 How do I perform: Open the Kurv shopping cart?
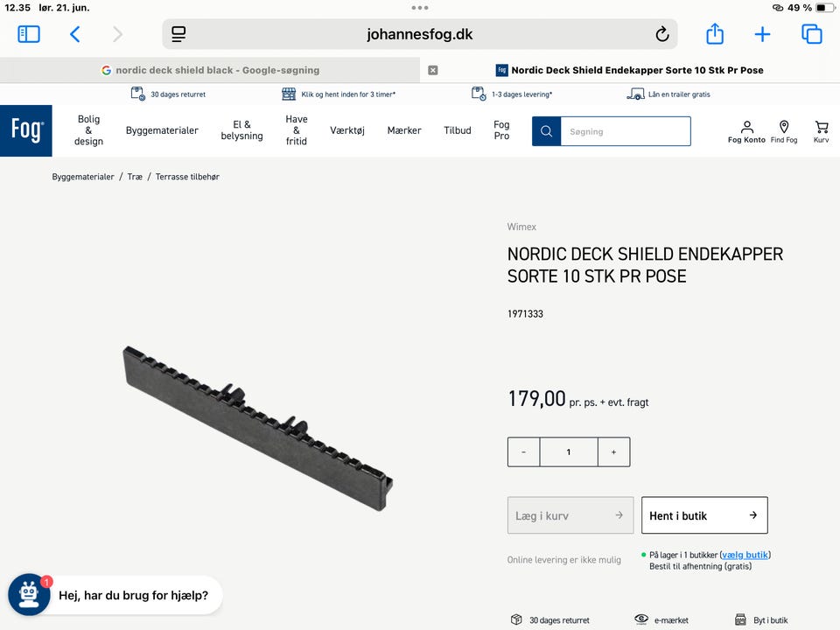coord(821,131)
